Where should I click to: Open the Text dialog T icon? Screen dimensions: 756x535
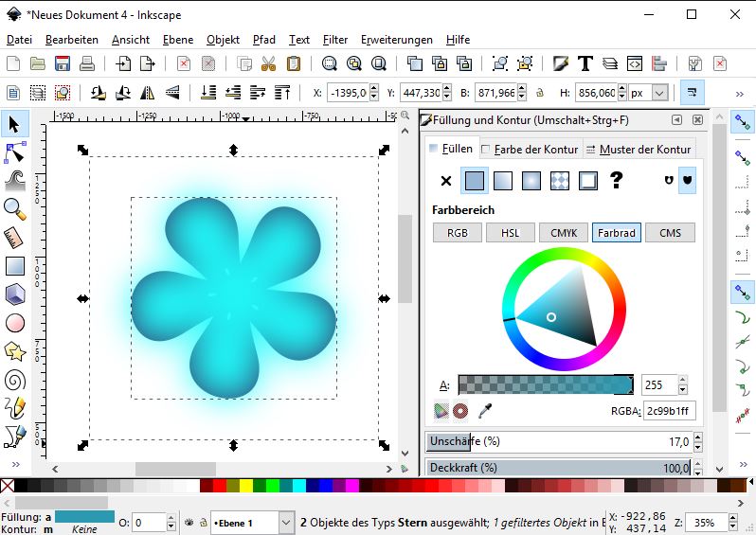pyautogui.click(x=585, y=63)
